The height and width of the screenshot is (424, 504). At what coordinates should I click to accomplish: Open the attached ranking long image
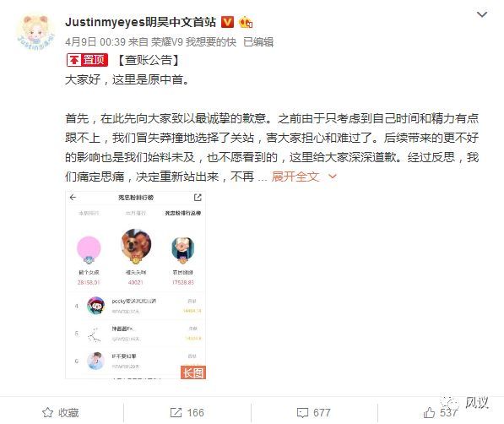135,285
